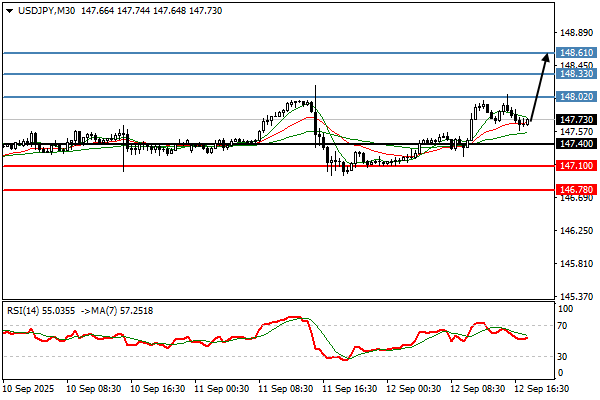
Task: Click the USDJPY,M30 symbol title
Action: pyautogui.click(x=46, y=11)
